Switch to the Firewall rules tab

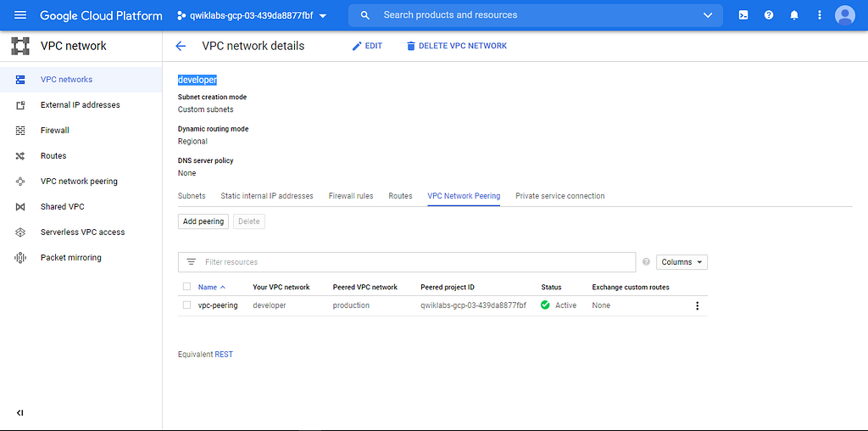(351, 196)
